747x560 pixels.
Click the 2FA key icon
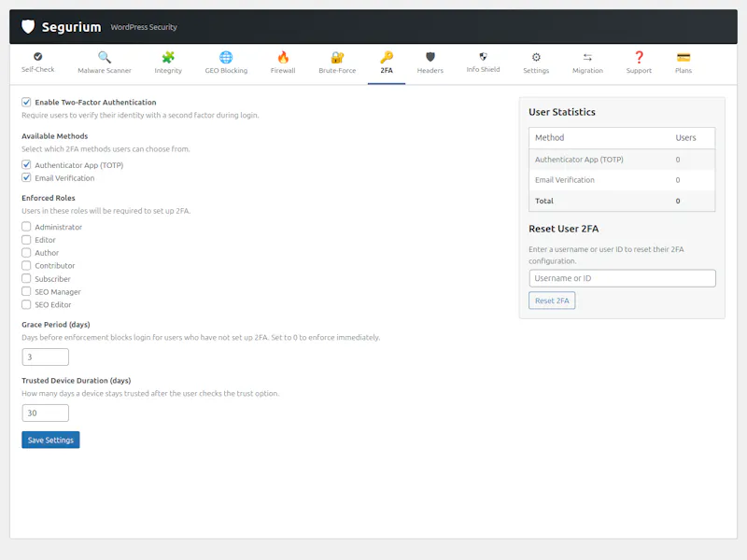click(x=387, y=57)
